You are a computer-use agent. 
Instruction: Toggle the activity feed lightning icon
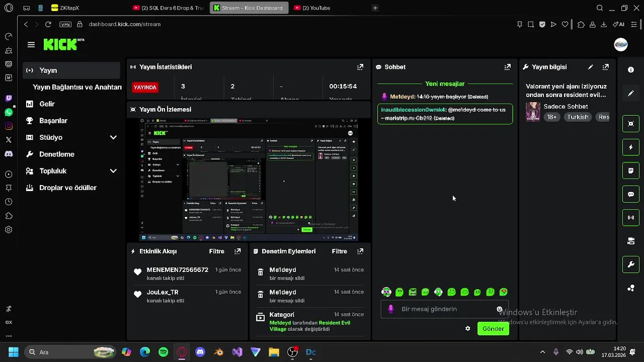631,147
